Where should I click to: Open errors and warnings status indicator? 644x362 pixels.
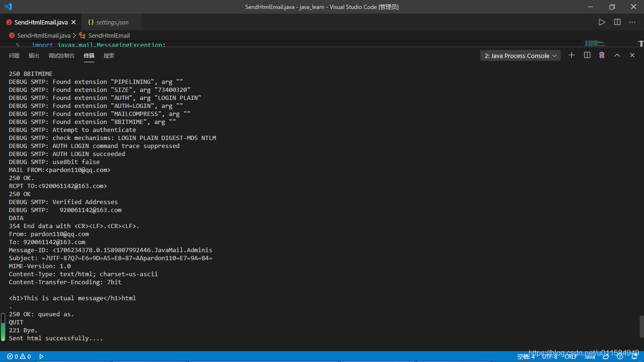pyautogui.click(x=19, y=356)
